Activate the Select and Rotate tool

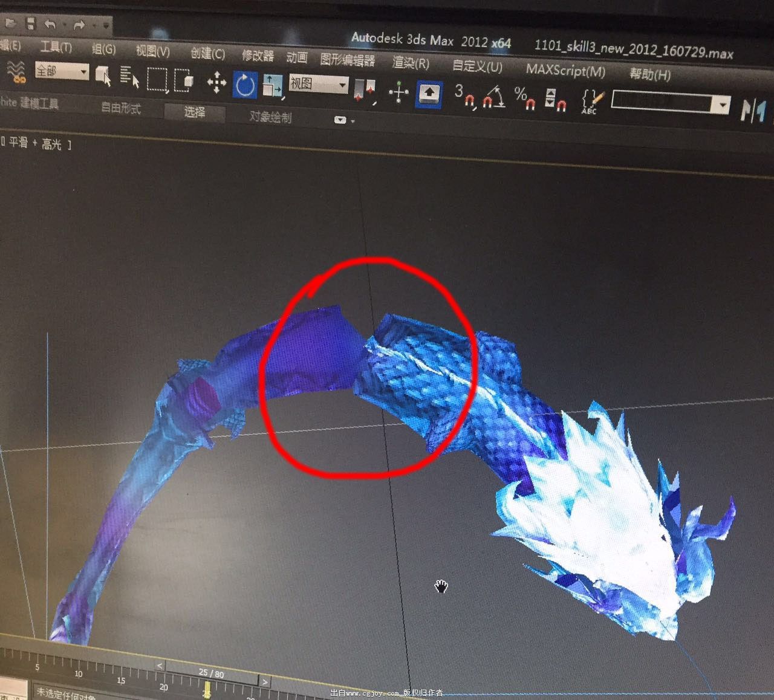[245, 85]
